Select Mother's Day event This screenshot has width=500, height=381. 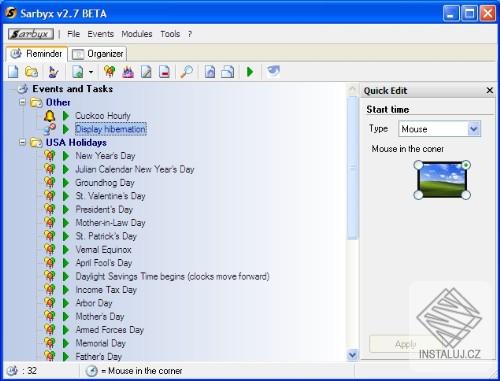pos(100,316)
